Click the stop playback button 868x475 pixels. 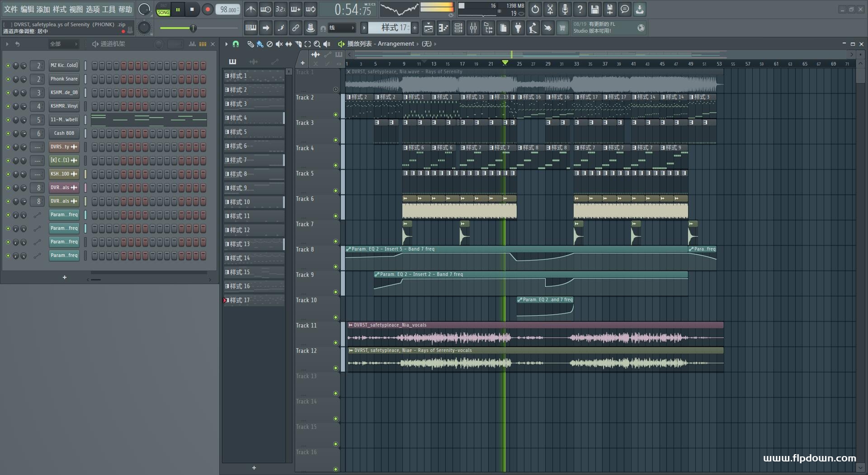(192, 9)
